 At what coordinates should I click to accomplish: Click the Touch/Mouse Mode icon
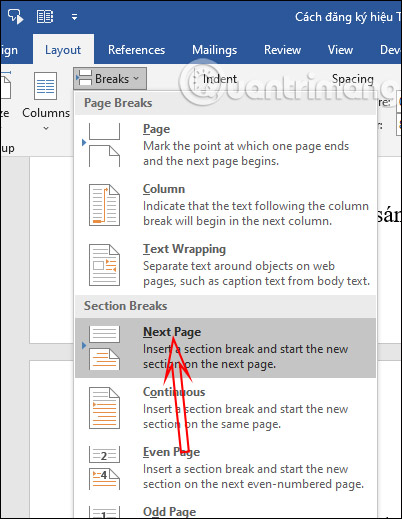click(x=15, y=16)
